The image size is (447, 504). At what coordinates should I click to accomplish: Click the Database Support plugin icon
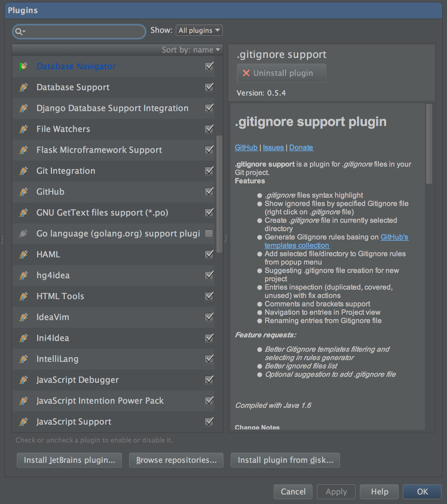coord(24,87)
